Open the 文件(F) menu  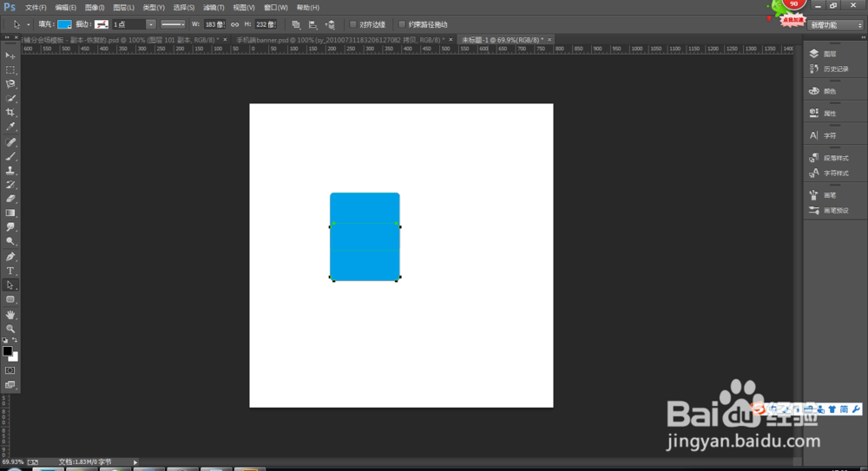(x=36, y=8)
